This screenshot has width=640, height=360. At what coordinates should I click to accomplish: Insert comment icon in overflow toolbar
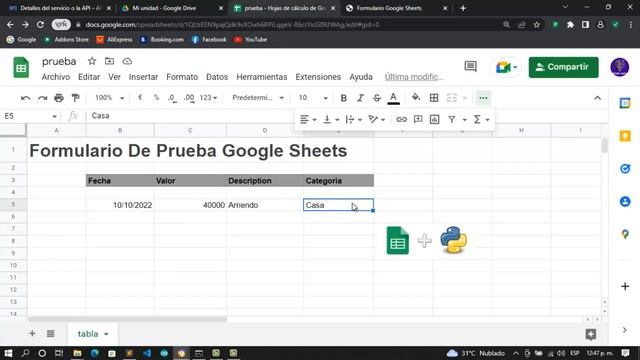pyautogui.click(x=418, y=119)
